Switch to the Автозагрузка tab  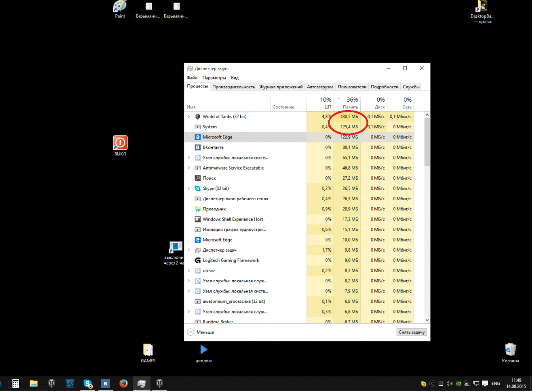coord(320,87)
